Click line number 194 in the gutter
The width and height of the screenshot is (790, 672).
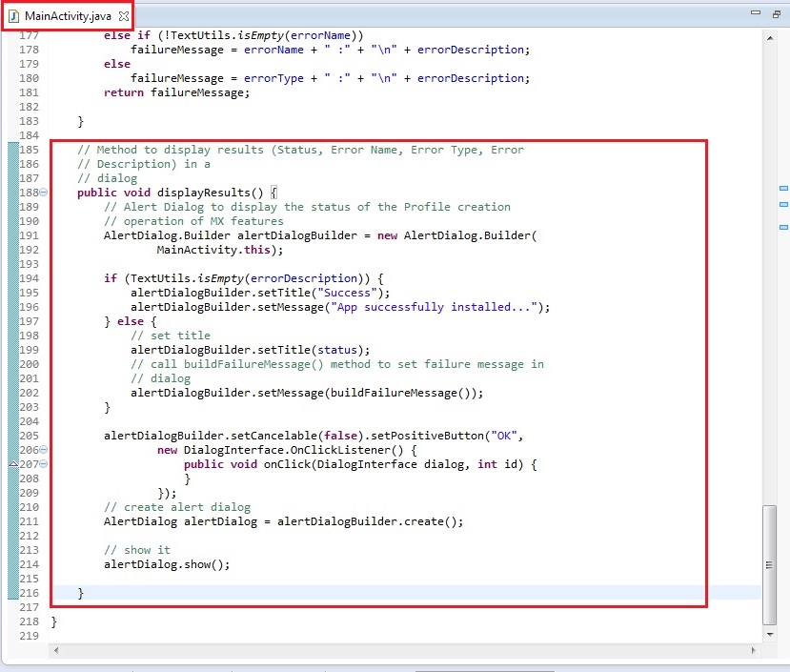coord(28,278)
